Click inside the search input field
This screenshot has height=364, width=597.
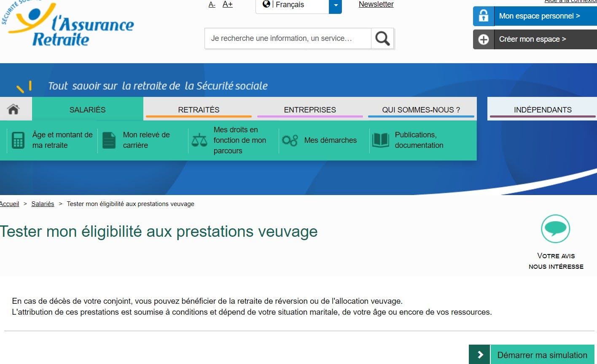[x=287, y=38]
